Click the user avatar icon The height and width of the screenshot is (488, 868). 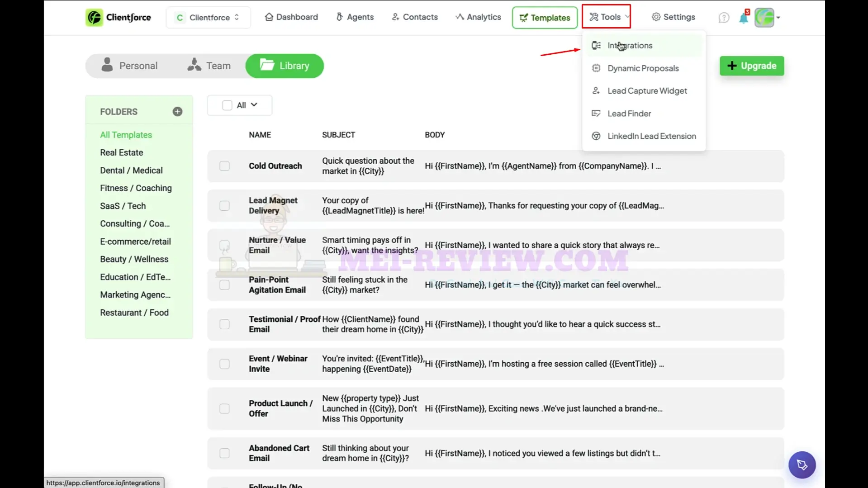coord(764,18)
